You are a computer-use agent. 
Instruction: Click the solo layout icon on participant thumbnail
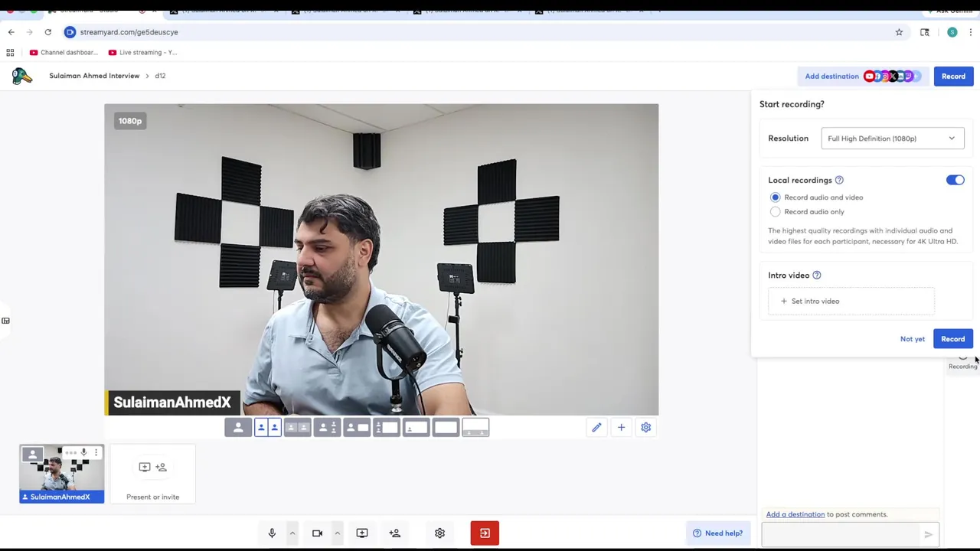pos(32,455)
